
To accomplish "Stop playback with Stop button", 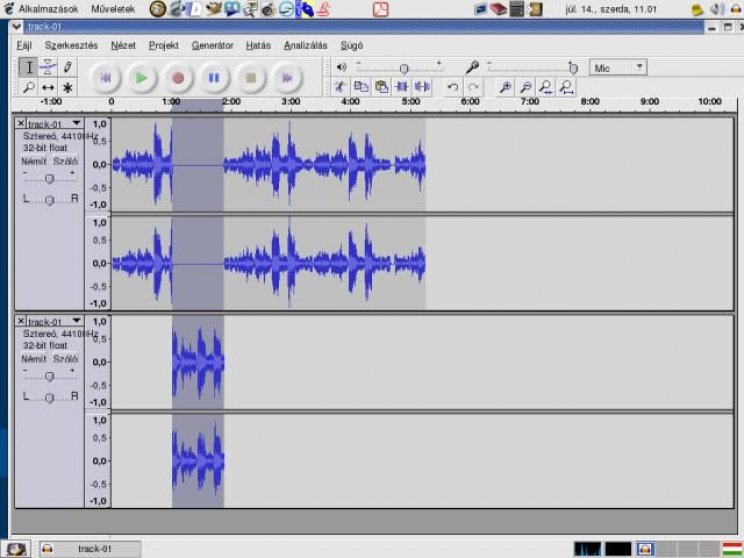I will coord(251,78).
